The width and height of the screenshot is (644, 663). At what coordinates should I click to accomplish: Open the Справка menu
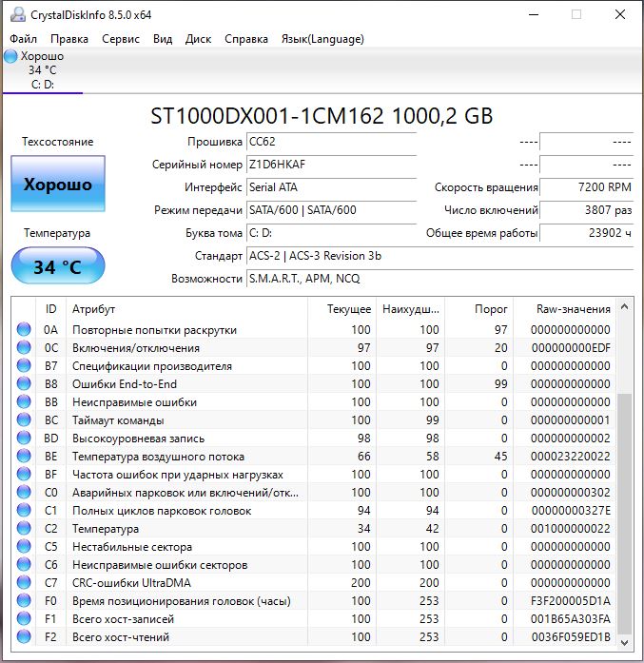tap(246, 39)
